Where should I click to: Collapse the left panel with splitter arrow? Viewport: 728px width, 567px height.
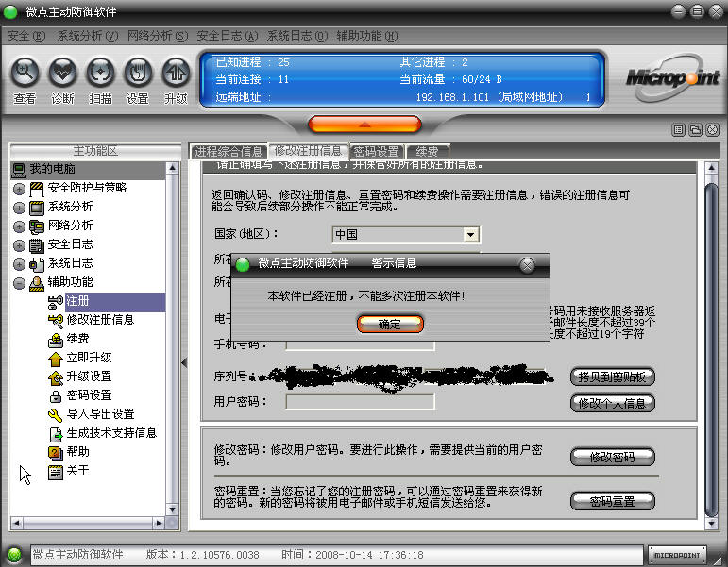(x=184, y=362)
